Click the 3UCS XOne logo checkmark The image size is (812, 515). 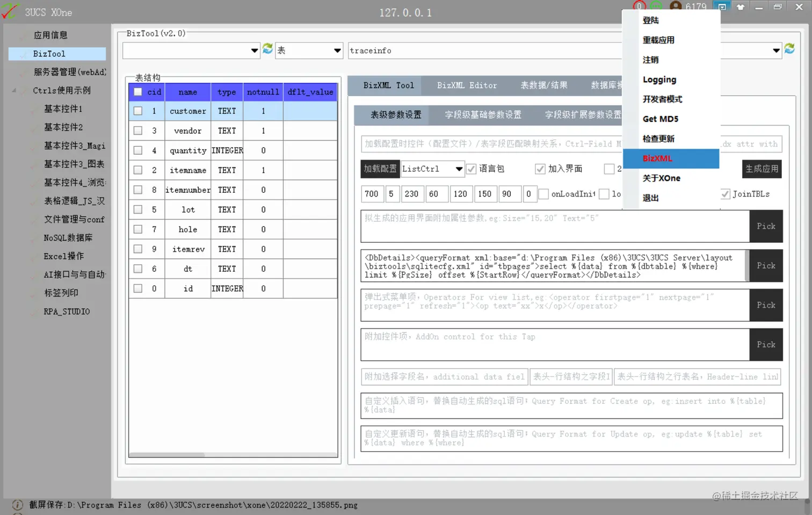[9, 12]
